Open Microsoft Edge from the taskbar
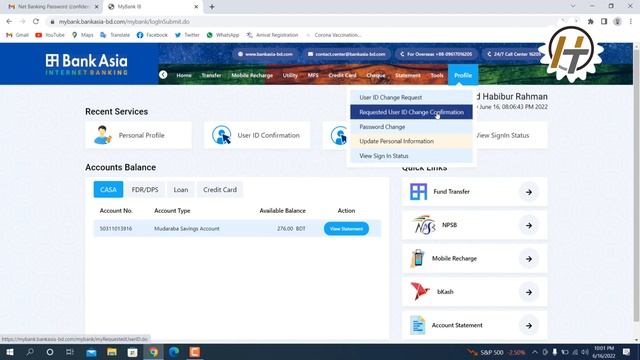Image resolution: width=640 pixels, height=360 pixels. click(174, 352)
